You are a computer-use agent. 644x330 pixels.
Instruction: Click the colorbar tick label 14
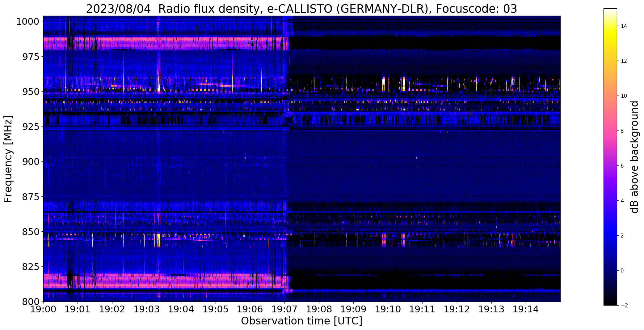pos(624,26)
